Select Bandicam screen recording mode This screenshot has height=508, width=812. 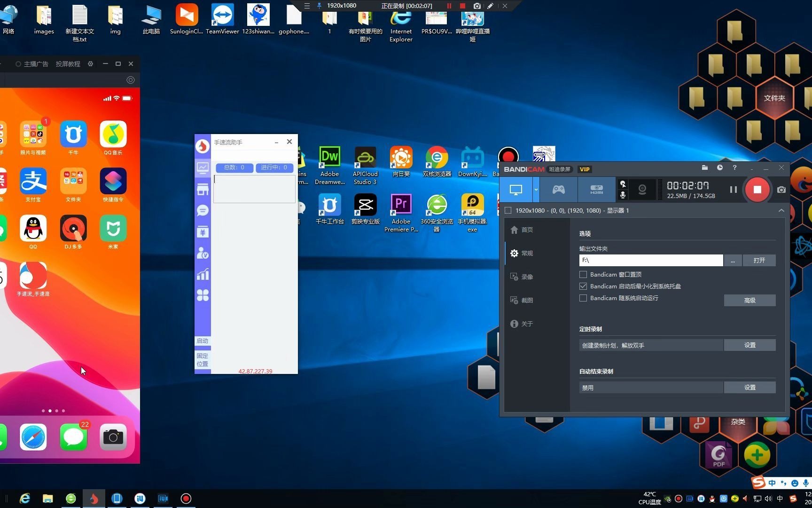click(516, 190)
